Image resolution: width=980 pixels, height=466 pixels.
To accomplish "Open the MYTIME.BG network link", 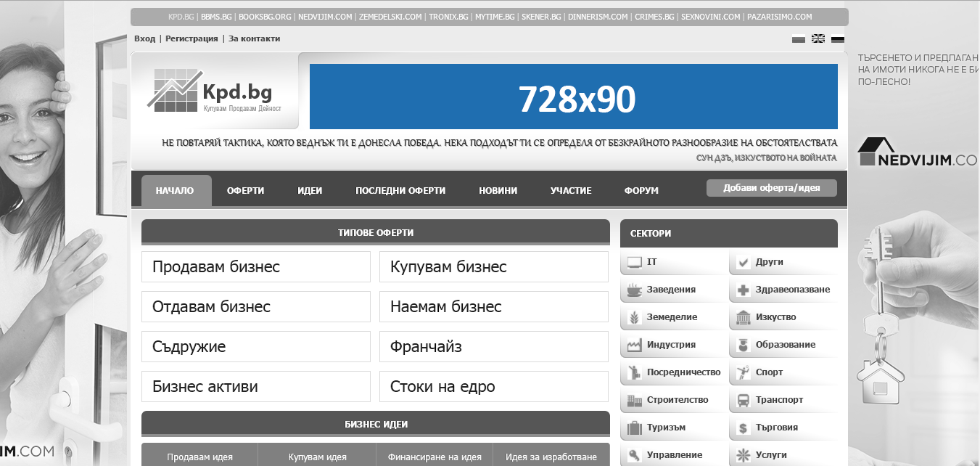I will 495,17.
